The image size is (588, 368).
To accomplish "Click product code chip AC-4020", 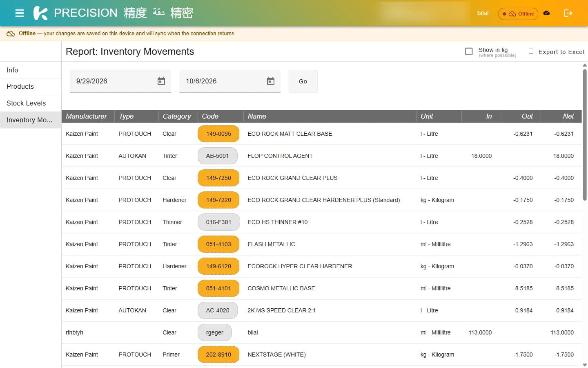I will coord(218,310).
